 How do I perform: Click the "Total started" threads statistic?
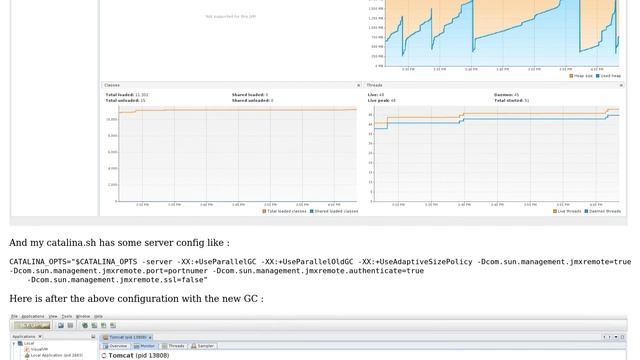[x=511, y=100]
